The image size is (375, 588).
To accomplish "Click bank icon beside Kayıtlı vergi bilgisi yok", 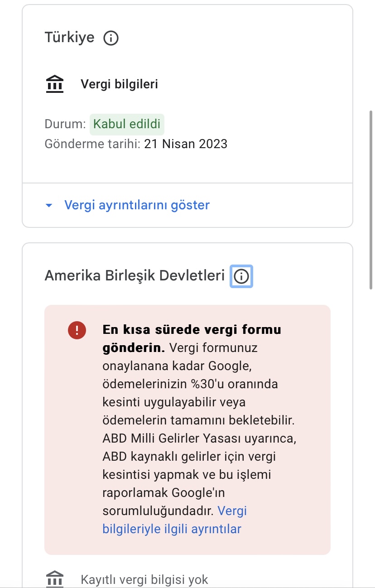I will point(55,579).
